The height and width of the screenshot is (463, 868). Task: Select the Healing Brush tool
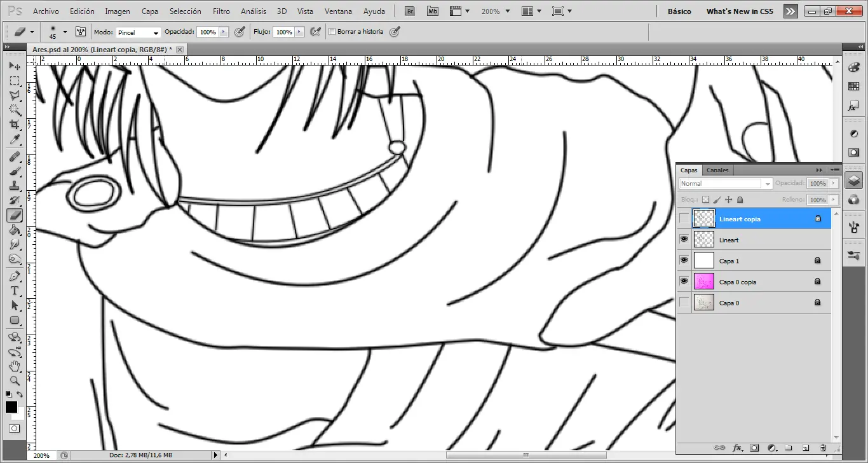click(15, 156)
